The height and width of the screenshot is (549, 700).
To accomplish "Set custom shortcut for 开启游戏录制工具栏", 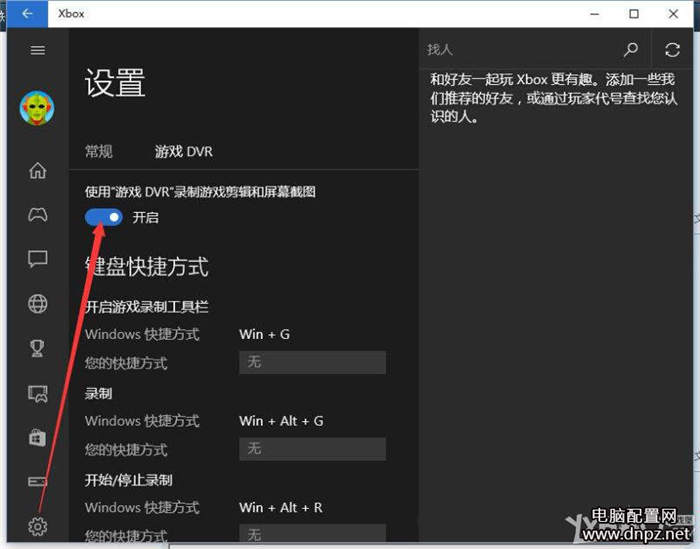I will tap(312, 362).
